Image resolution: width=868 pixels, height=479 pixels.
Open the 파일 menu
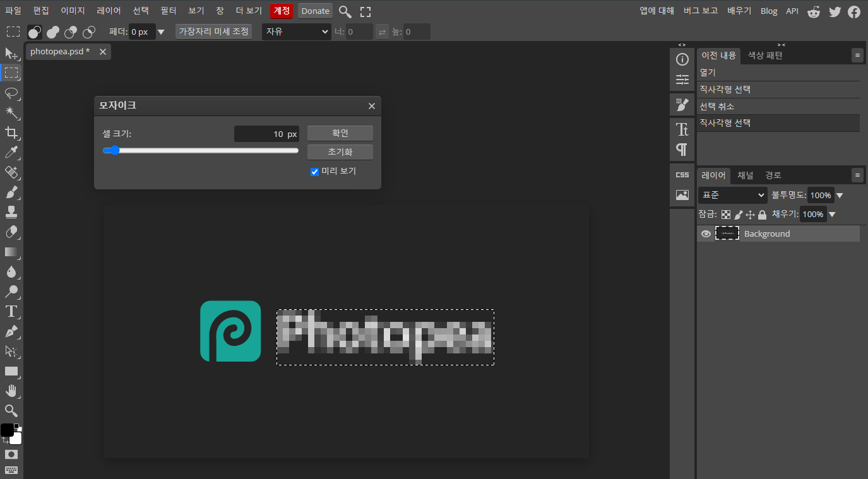point(13,11)
